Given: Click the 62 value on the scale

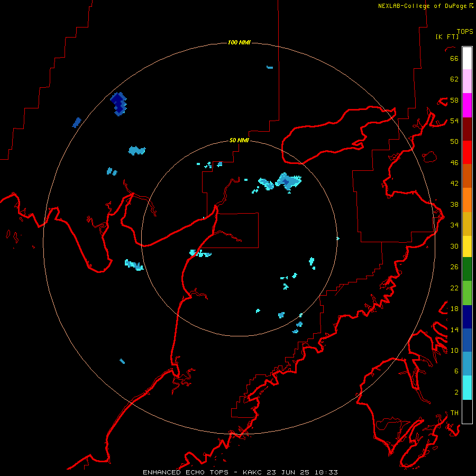Looking at the screenshot, I should (x=454, y=79).
